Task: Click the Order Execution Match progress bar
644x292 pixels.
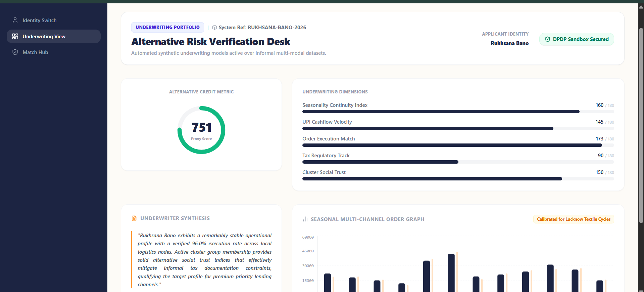Action: 458,145
